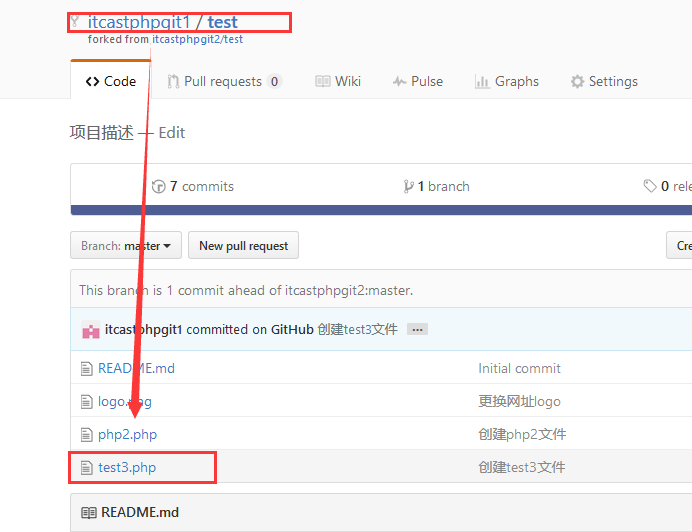Click the releases tag icon

[x=650, y=186]
